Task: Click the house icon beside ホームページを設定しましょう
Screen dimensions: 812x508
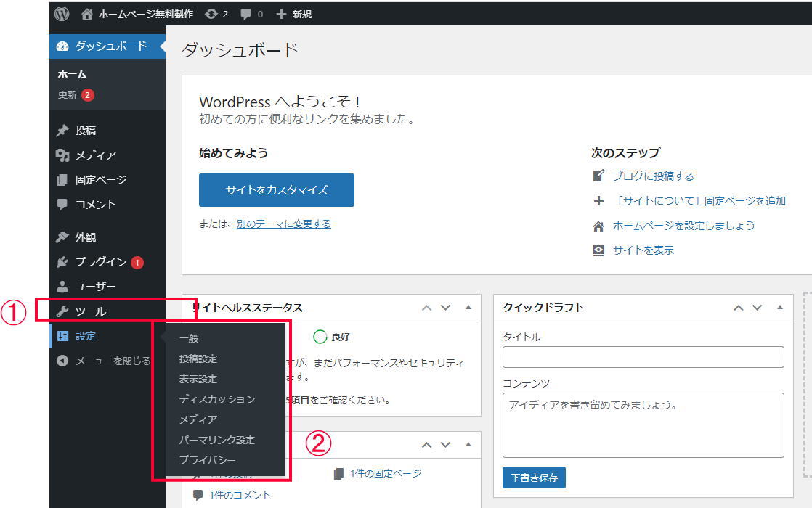Action: tap(598, 226)
